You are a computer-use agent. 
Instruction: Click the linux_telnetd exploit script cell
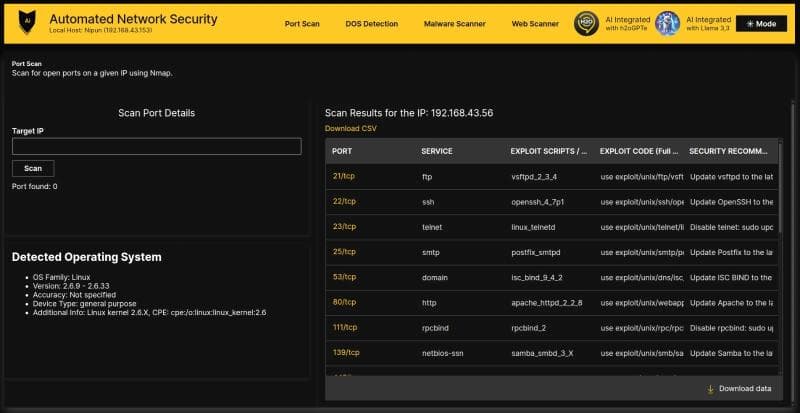(x=533, y=227)
